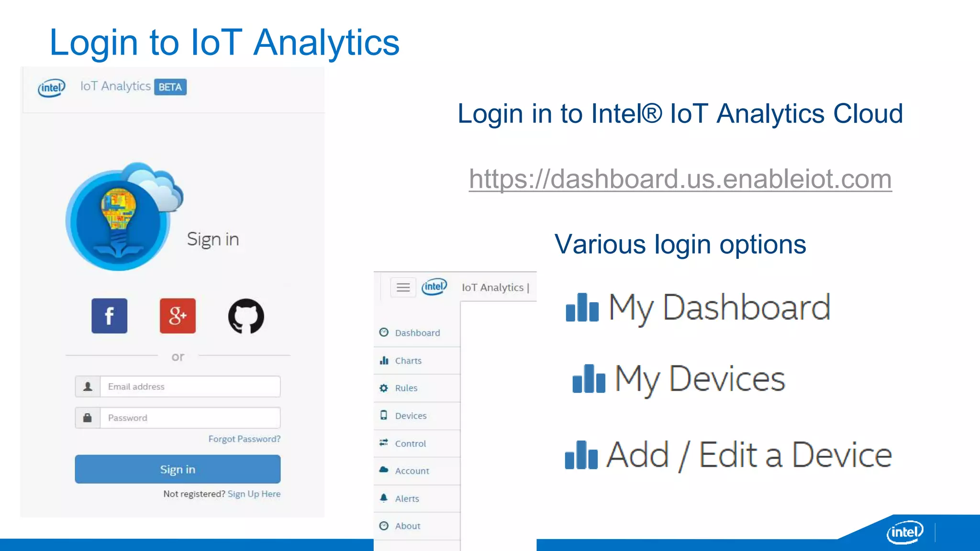
Task: Follow the Forgot Password? link
Action: point(245,439)
